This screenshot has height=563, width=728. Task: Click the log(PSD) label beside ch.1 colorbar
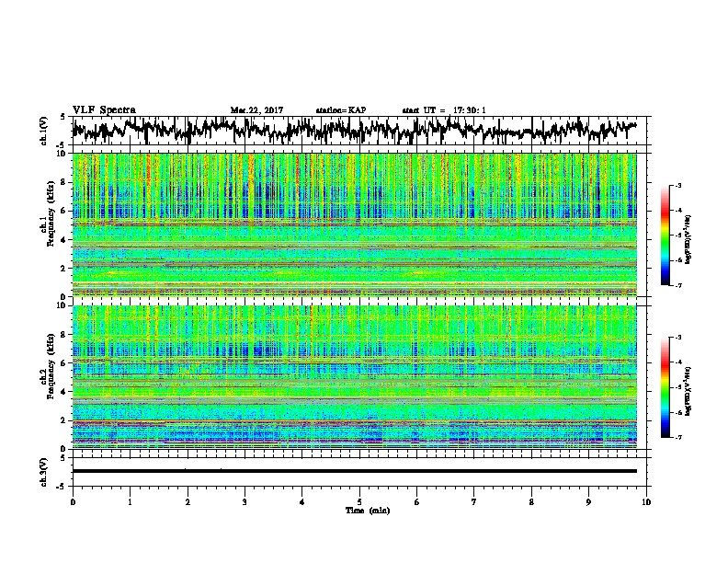pyautogui.click(x=688, y=240)
